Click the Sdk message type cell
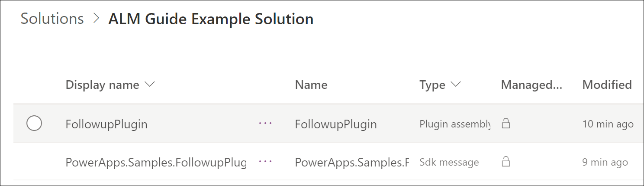 [449, 163]
